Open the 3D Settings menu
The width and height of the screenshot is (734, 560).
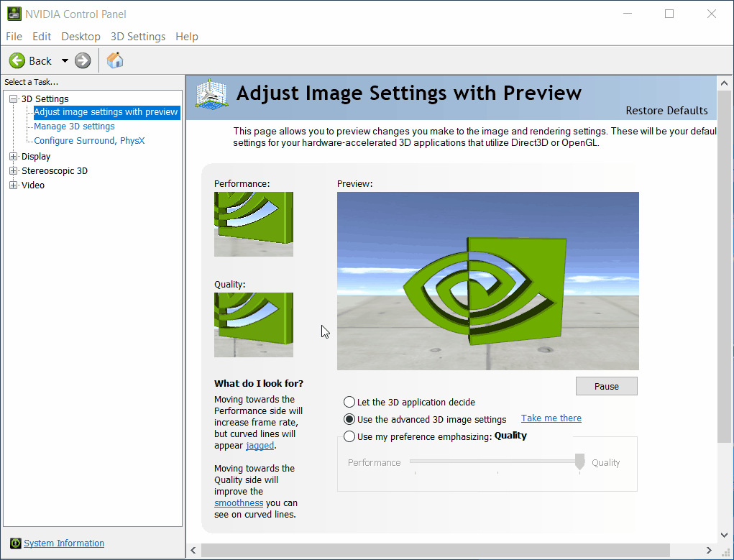pos(137,37)
